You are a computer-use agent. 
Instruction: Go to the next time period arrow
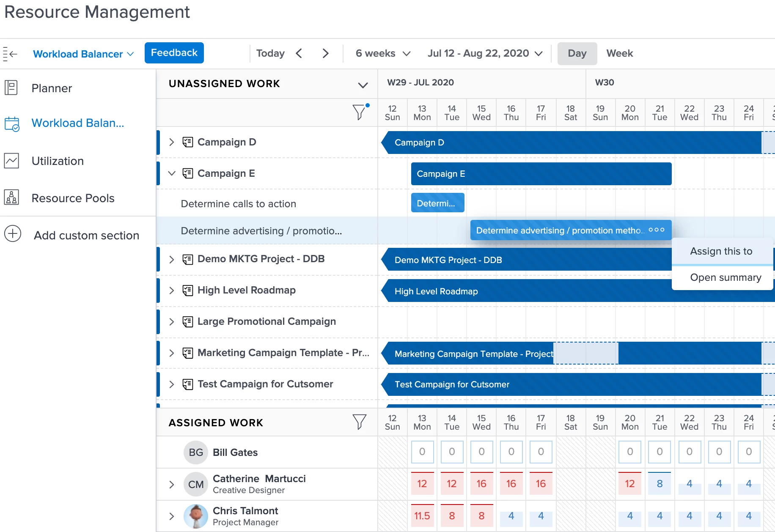pyautogui.click(x=325, y=53)
